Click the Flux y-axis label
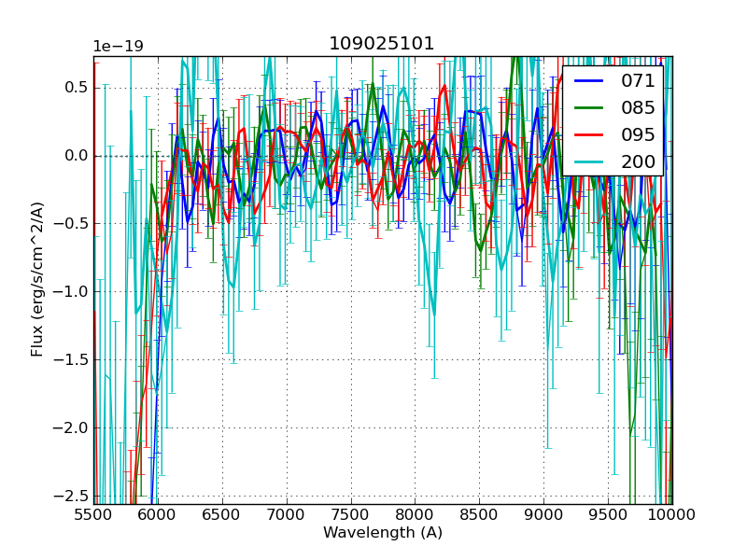The width and height of the screenshot is (747, 560). pos(37,280)
